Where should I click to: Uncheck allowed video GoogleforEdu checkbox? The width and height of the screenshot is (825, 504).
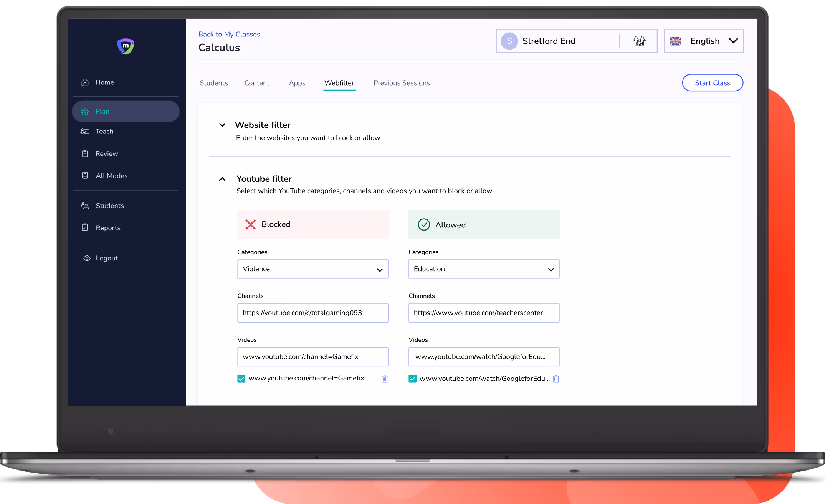[x=412, y=379]
